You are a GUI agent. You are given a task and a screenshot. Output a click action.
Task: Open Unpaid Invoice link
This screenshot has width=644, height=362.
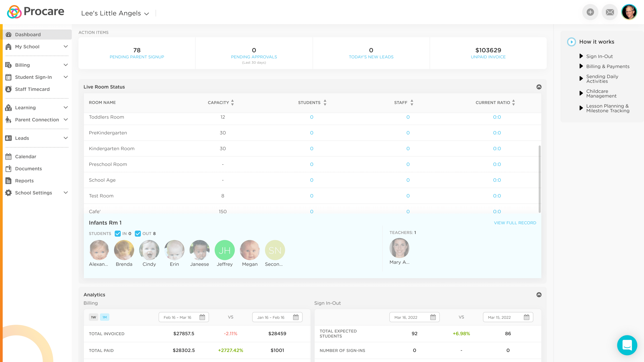click(x=488, y=57)
